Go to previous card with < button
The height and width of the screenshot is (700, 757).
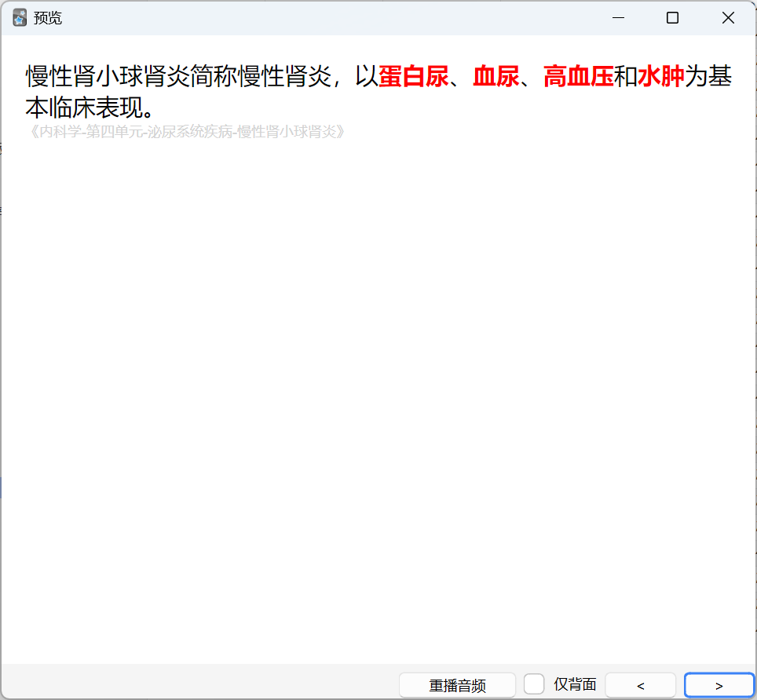640,685
